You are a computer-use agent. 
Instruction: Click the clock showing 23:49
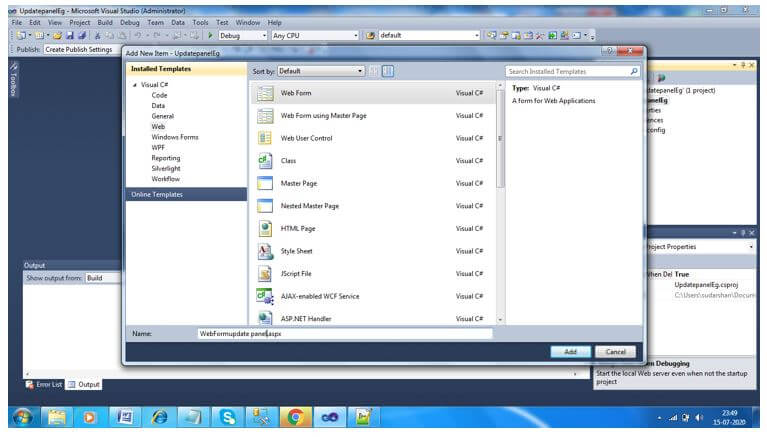(729, 414)
